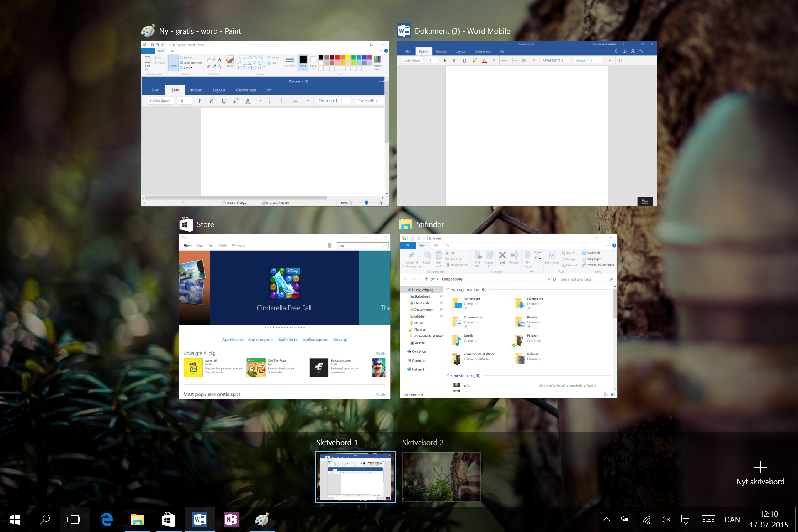Launch Microsoft Edge from the taskbar
The width and height of the screenshot is (798, 532).
pyautogui.click(x=107, y=520)
